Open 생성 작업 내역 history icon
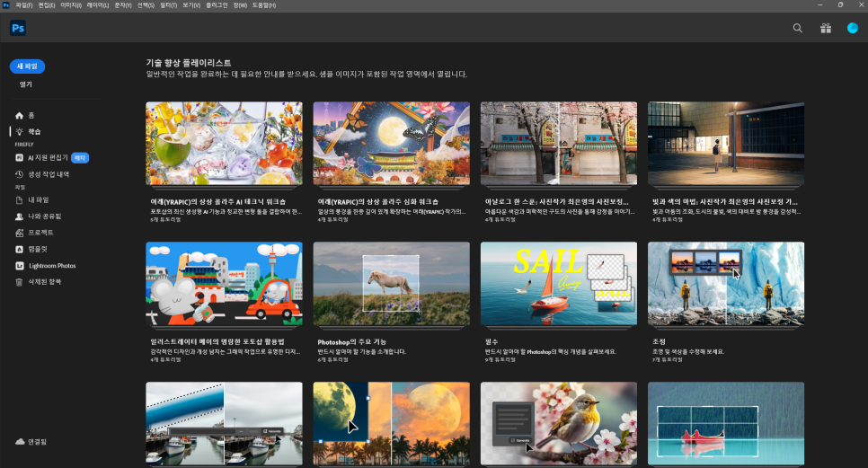Screen dimensions: 868x468 [x=20, y=174]
